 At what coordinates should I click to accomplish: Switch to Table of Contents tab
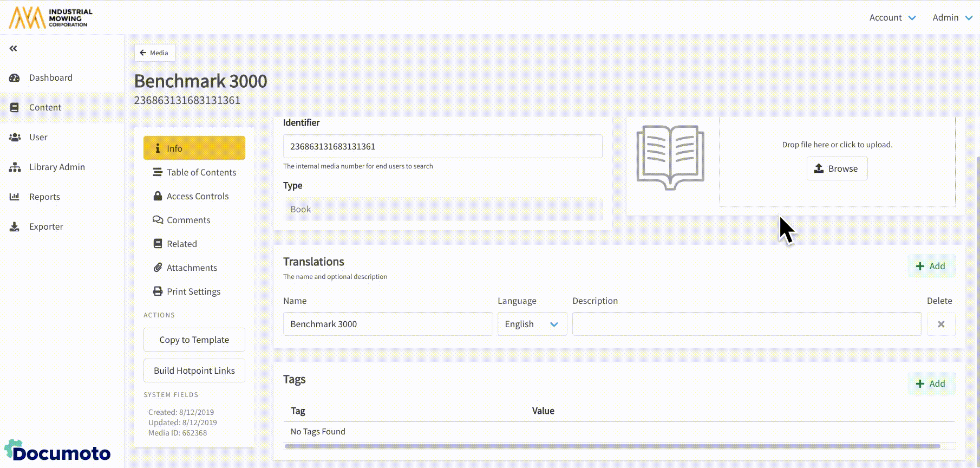[x=201, y=172]
